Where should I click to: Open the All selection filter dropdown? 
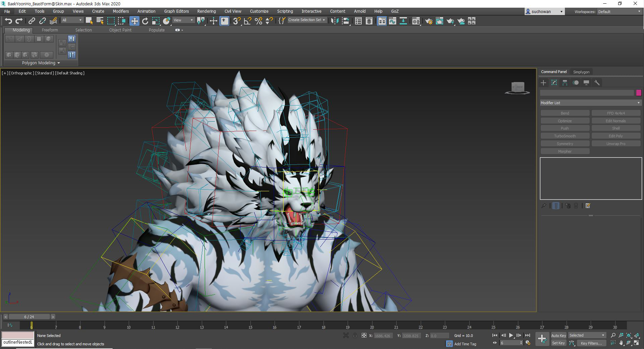72,20
